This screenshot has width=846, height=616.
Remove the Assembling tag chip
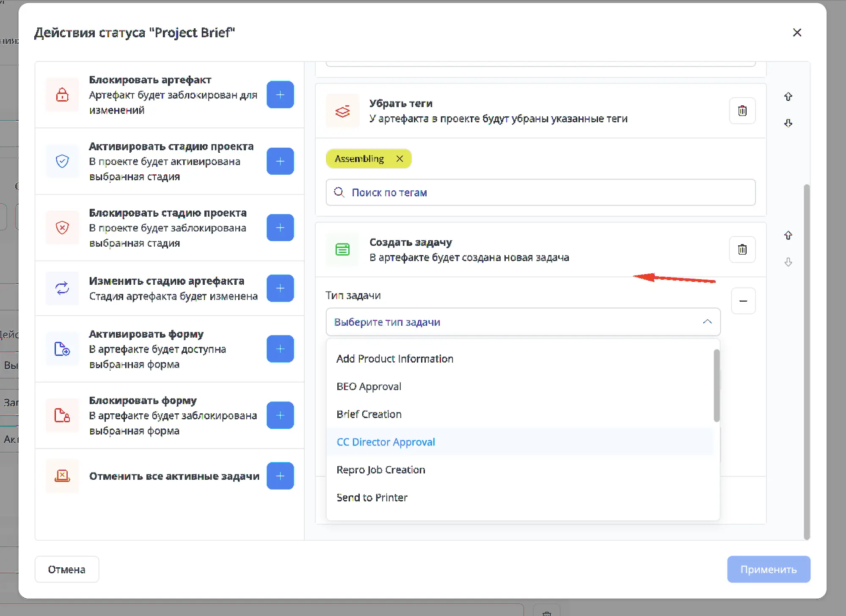400,159
